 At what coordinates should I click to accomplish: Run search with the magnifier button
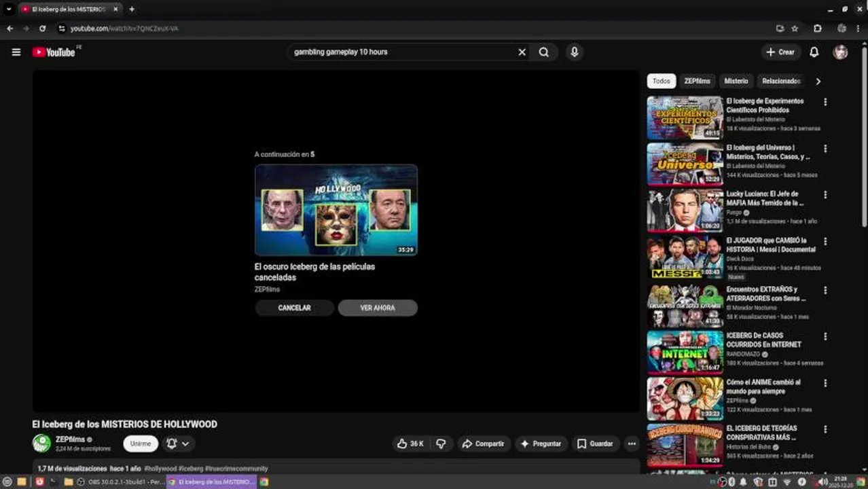click(544, 52)
